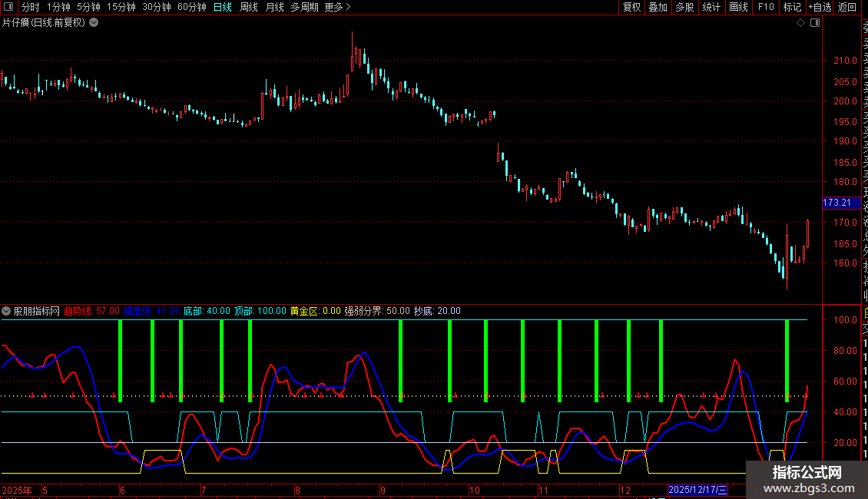Viewport: 868px width, 499px height.
Task: Open F10 company information
Action: (x=766, y=7)
